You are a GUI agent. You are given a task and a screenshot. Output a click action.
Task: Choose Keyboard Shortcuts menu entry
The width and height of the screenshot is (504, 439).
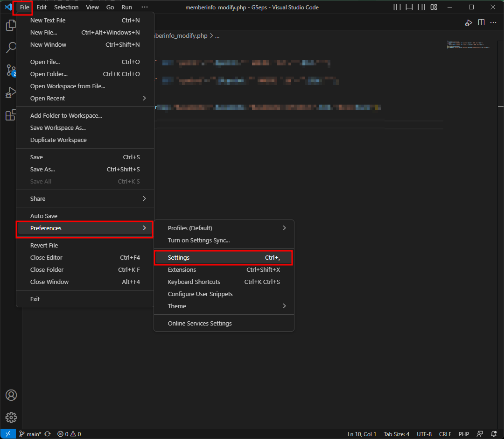[224, 282]
